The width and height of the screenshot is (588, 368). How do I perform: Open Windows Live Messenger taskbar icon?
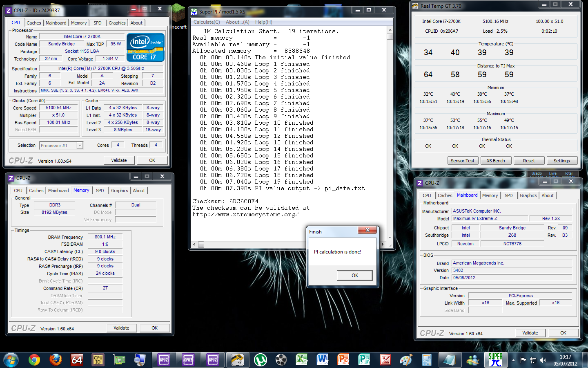473,360
